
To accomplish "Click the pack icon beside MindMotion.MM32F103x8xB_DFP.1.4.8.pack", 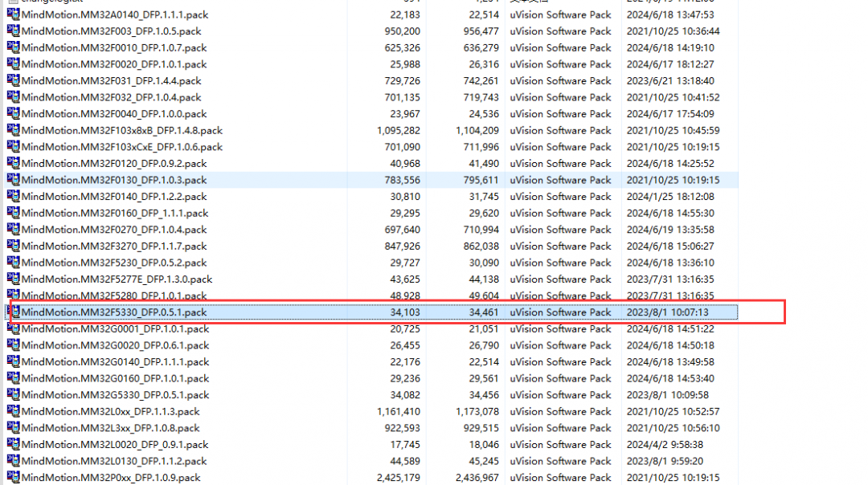I will [14, 131].
